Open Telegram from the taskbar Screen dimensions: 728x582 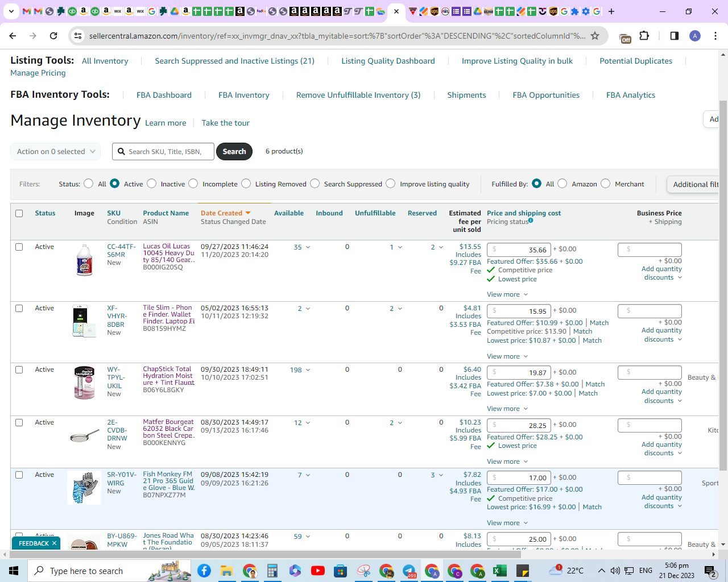click(x=409, y=571)
